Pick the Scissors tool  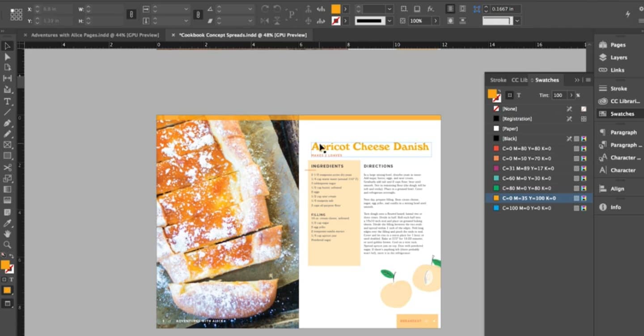tap(7, 167)
